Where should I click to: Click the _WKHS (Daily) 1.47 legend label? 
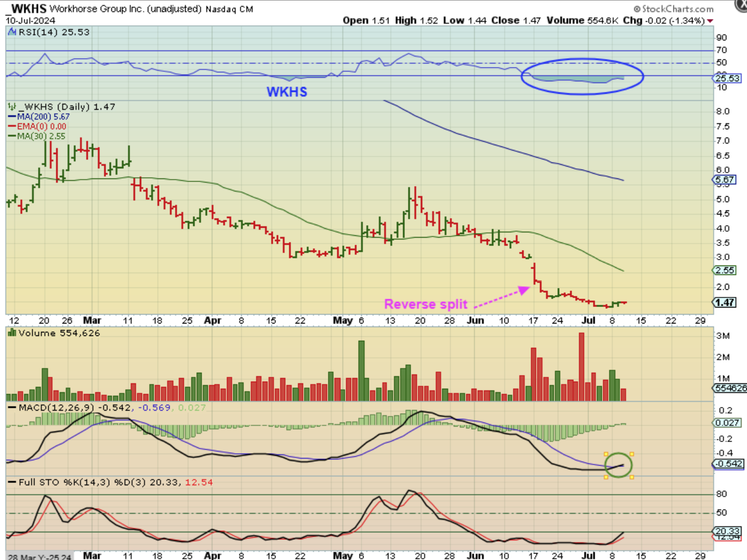[66, 107]
